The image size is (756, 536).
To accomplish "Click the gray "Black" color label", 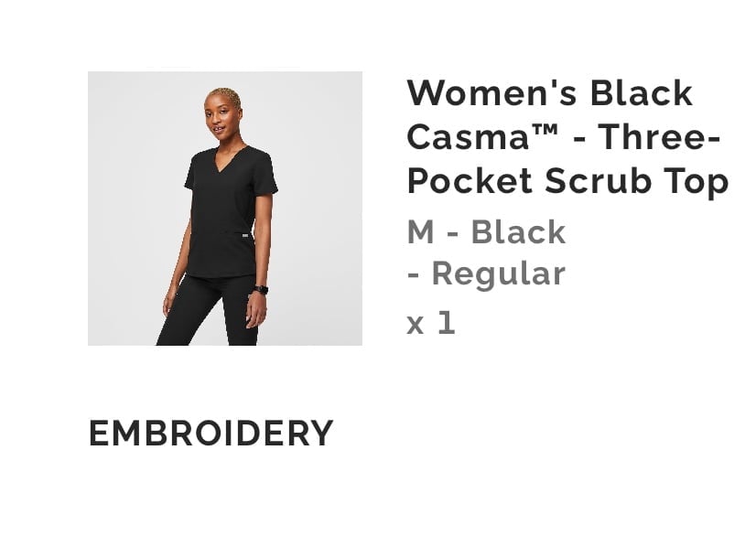I will click(x=518, y=231).
